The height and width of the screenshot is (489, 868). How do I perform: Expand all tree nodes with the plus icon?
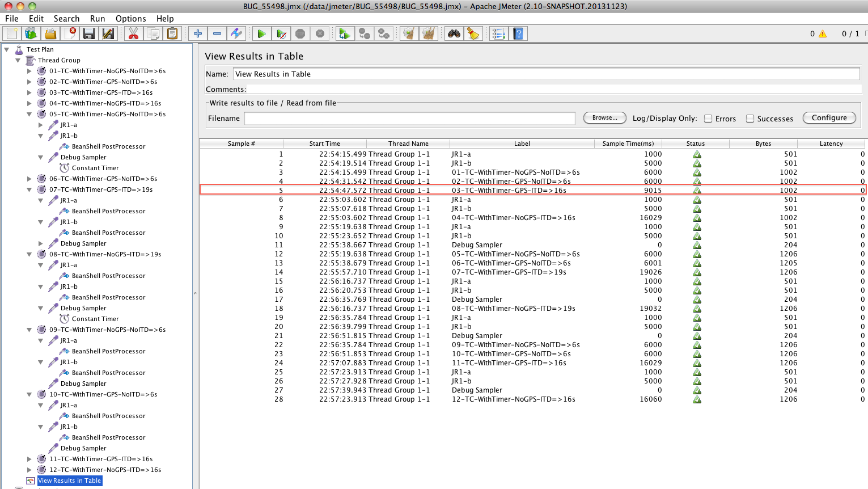pyautogui.click(x=197, y=33)
